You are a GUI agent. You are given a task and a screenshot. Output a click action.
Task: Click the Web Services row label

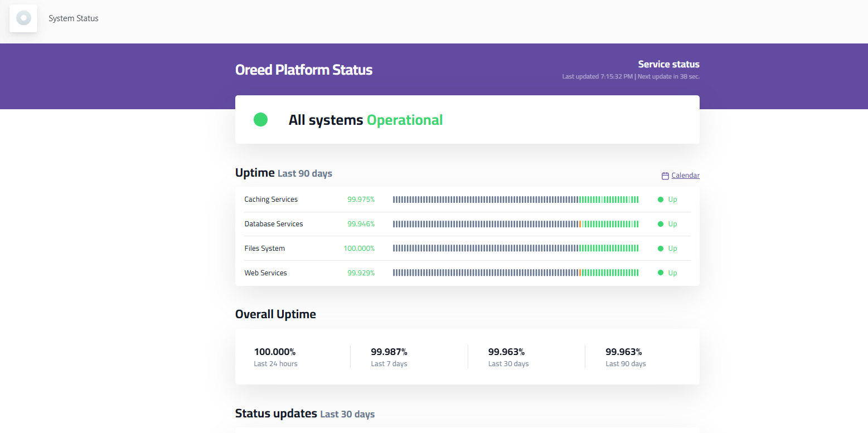click(265, 273)
